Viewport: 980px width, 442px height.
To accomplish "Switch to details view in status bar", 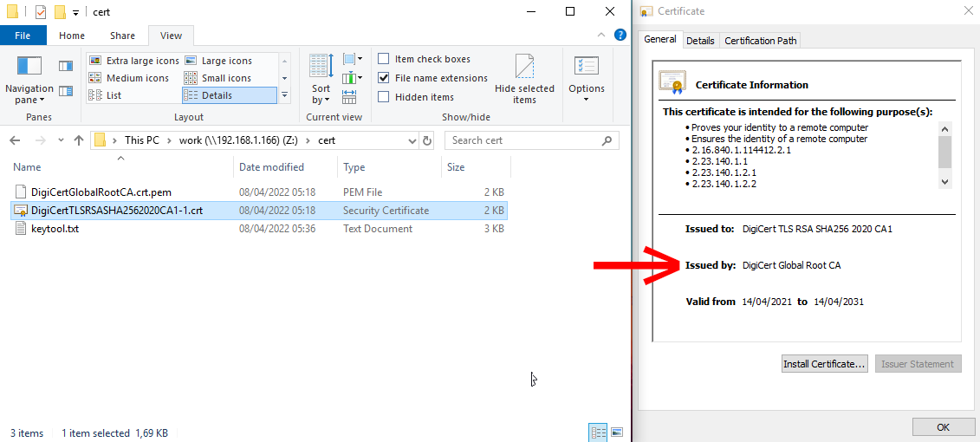I will click(598, 432).
